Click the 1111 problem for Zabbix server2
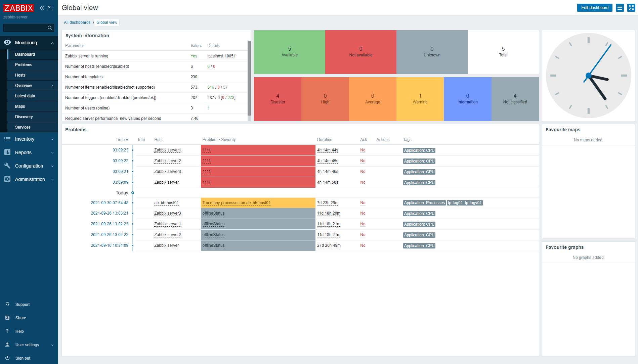 pyautogui.click(x=206, y=161)
